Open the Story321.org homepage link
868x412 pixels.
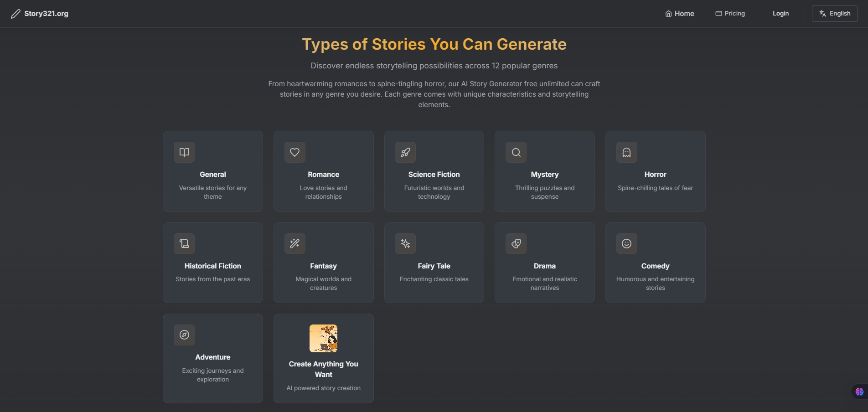[46, 13]
